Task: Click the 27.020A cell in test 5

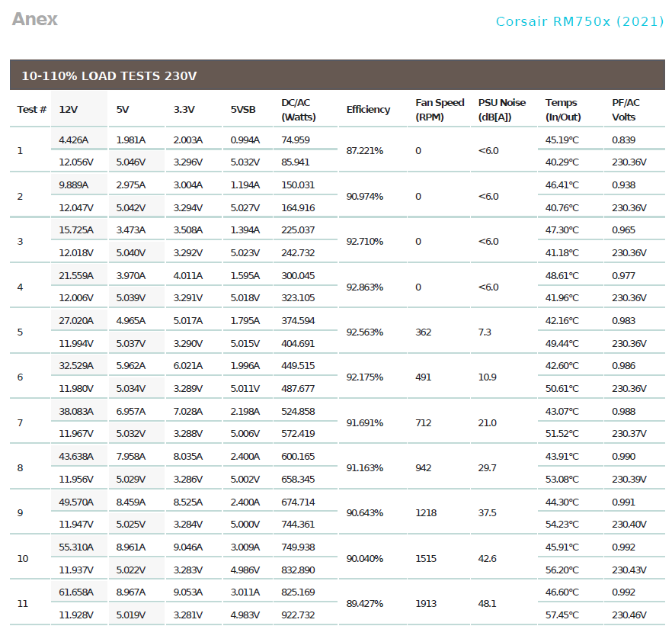Action: 76,321
